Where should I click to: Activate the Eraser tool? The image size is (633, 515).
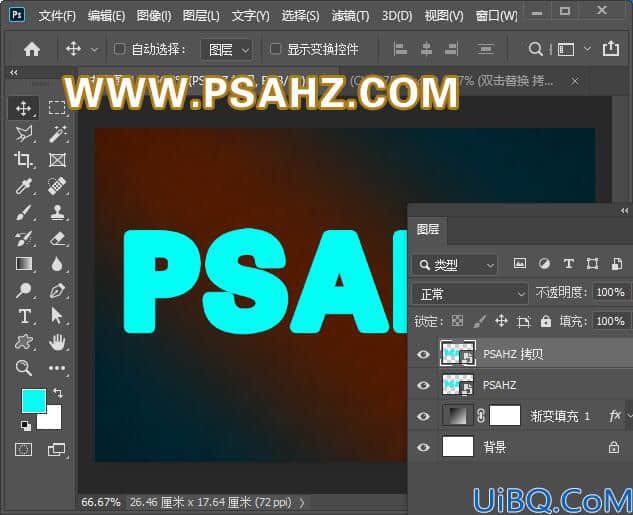pos(57,238)
